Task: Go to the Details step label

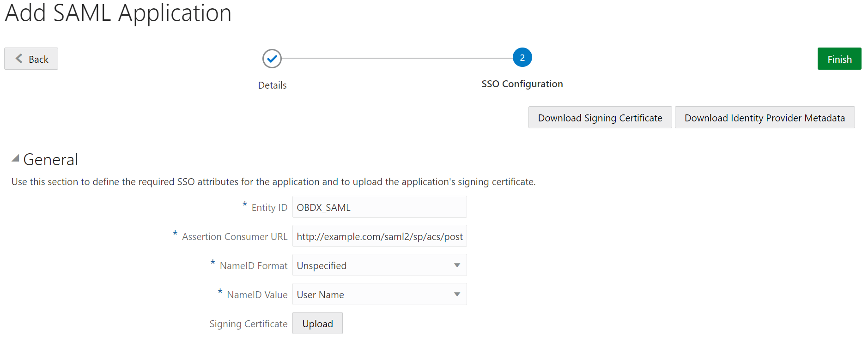Action: pyautogui.click(x=272, y=85)
